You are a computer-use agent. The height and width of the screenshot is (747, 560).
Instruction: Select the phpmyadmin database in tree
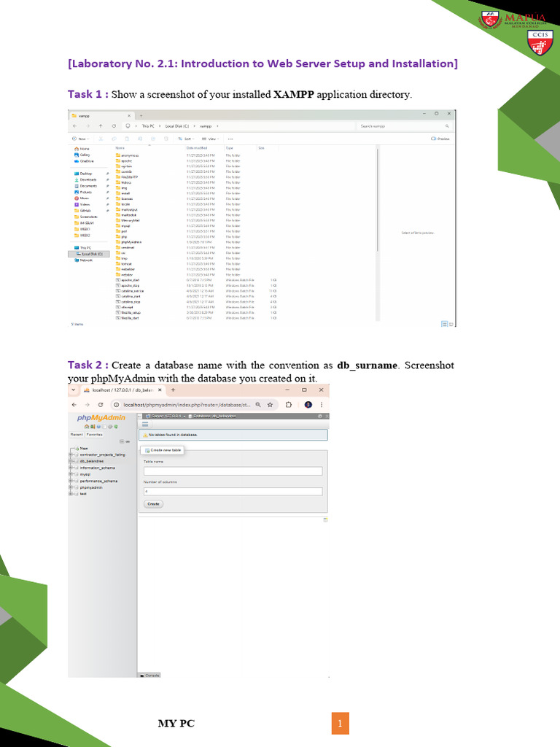pos(91,488)
